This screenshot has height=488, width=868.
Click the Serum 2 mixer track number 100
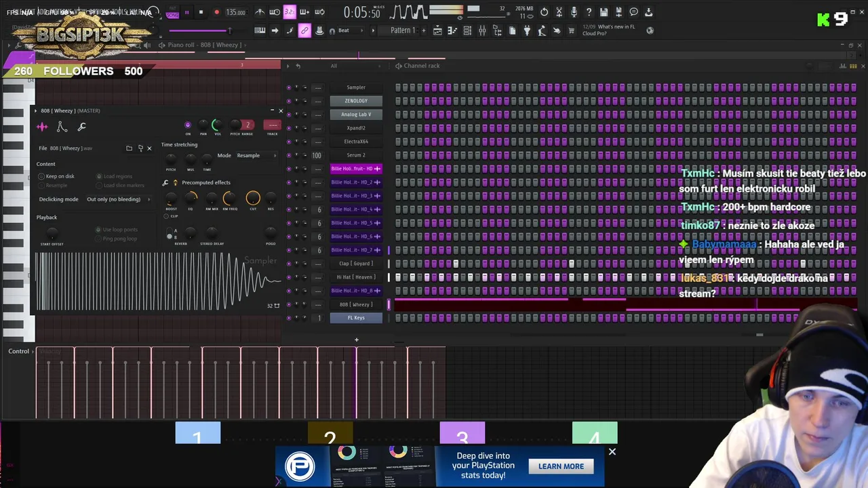(317, 155)
